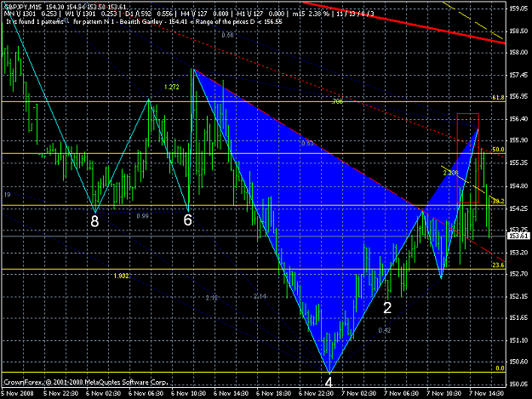
Task: Click the 157.45 price axis label
Action: 518,75
